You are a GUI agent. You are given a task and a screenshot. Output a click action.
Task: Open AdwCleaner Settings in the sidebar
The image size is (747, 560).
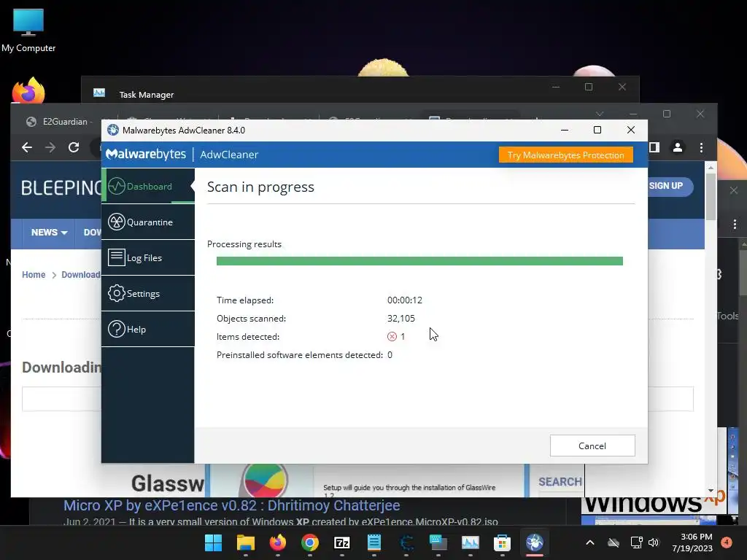click(148, 293)
